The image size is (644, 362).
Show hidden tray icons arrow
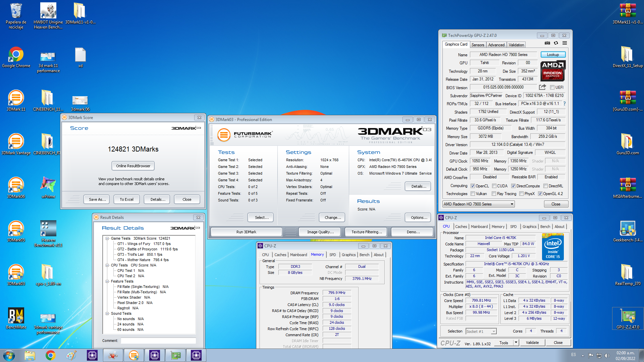[x=583, y=356]
